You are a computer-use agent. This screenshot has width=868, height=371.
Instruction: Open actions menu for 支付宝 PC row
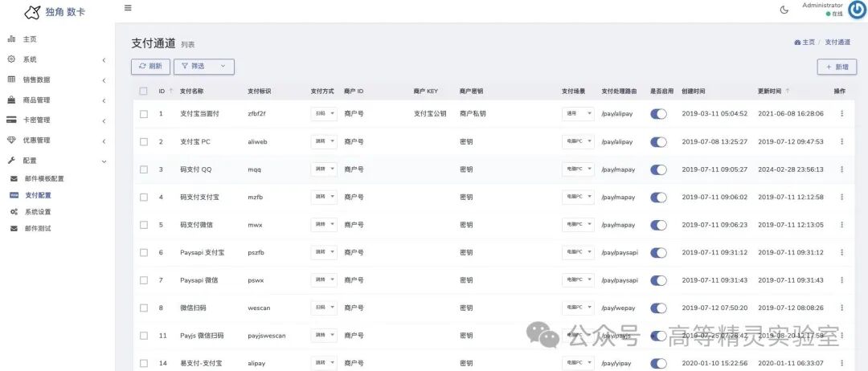842,141
